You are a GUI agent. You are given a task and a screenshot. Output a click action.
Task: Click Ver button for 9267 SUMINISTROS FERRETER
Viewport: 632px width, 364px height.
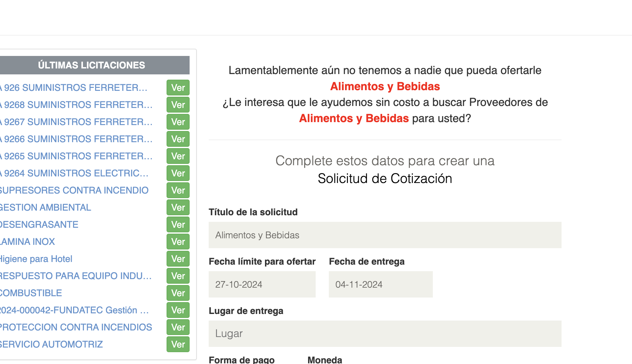click(x=178, y=122)
